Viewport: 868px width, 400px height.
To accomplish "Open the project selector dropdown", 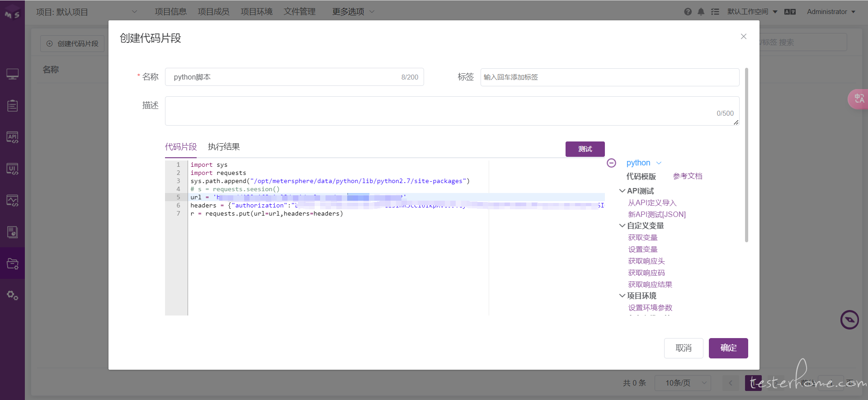I will click(86, 12).
